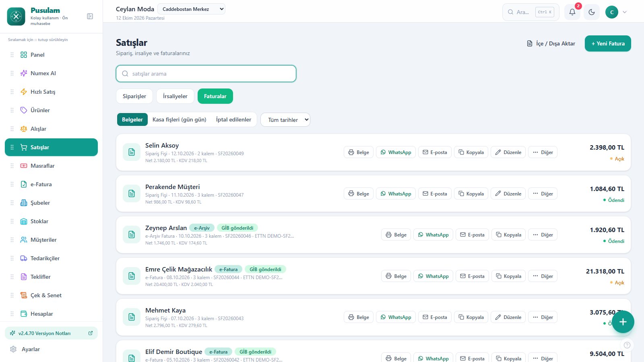
Task: Open the help question mark icon
Action: [627, 345]
